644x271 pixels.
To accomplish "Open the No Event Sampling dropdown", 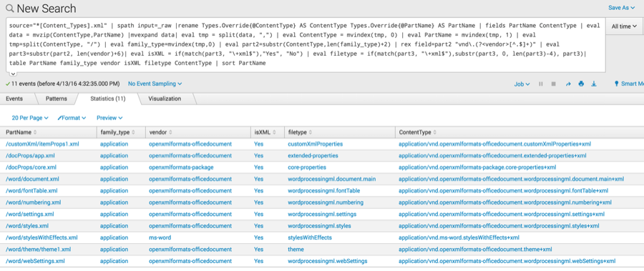I will pos(155,84).
